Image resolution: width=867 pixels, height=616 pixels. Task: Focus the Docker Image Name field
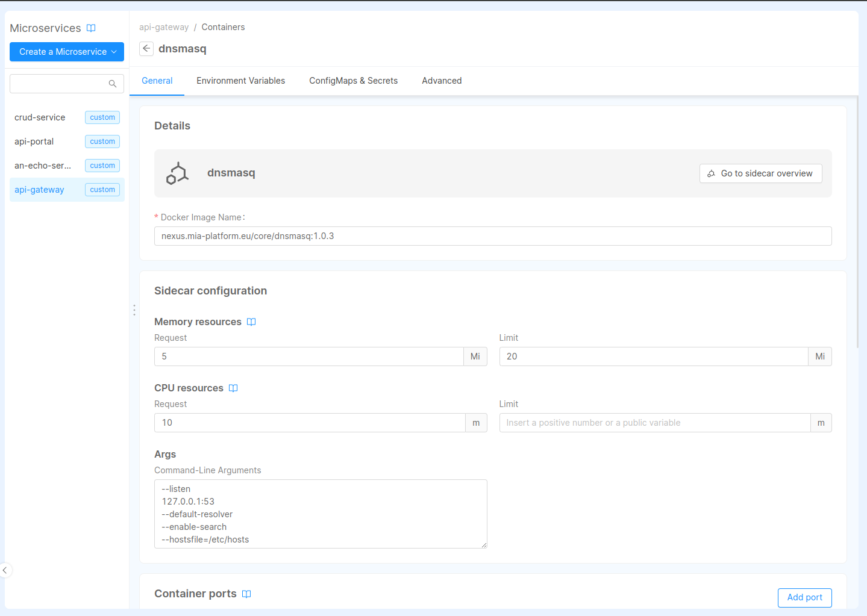pyautogui.click(x=492, y=236)
